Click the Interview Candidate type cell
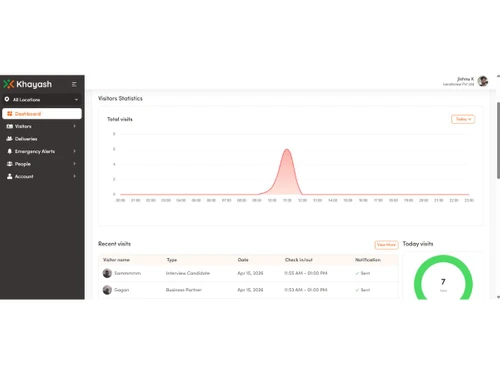 [188, 273]
